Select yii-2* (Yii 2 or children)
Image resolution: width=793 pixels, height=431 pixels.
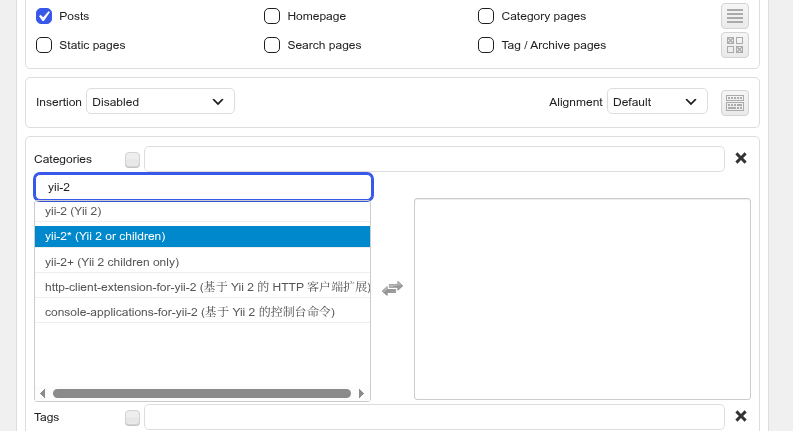(202, 236)
